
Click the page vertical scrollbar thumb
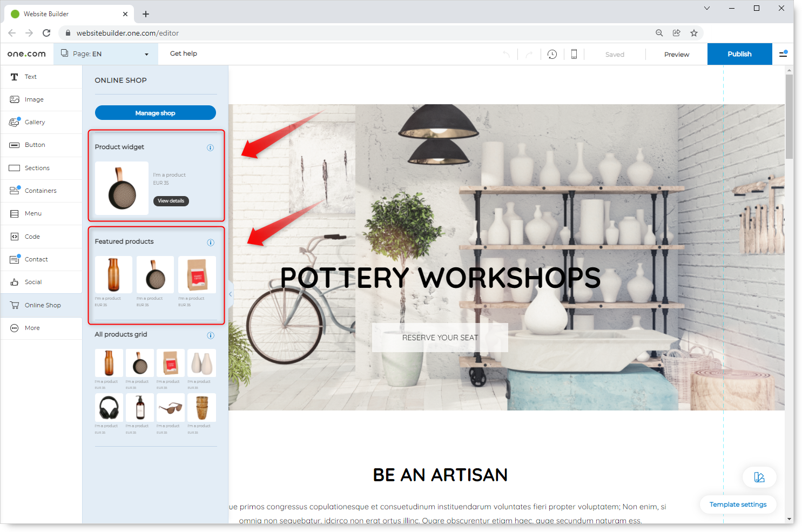pyautogui.click(x=789, y=116)
